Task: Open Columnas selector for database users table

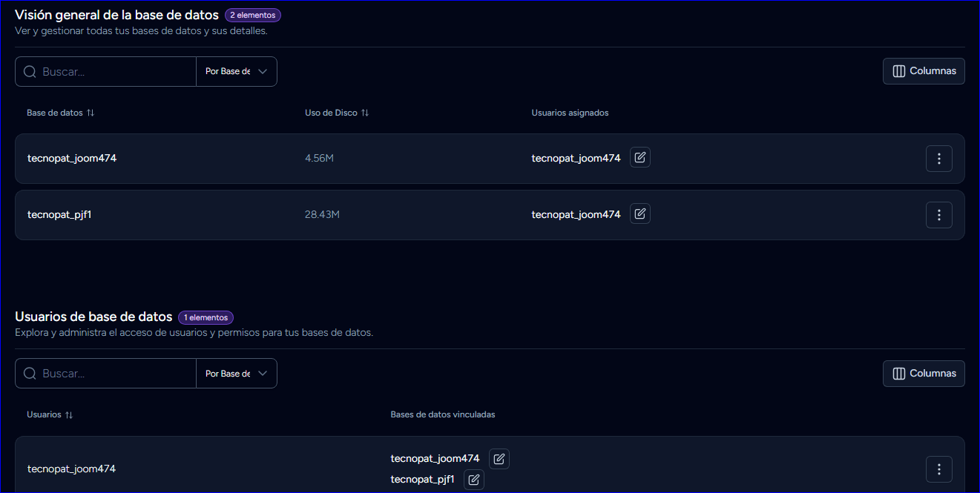Action: (924, 374)
